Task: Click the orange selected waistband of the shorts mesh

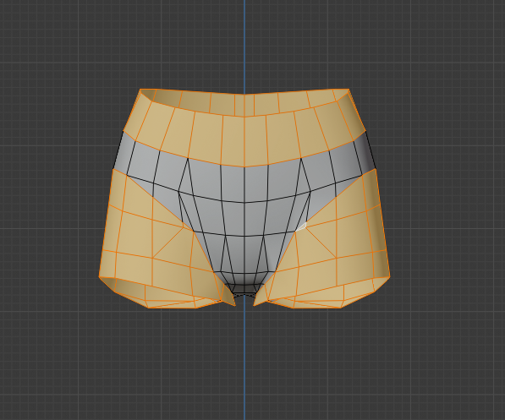Action: [244, 128]
